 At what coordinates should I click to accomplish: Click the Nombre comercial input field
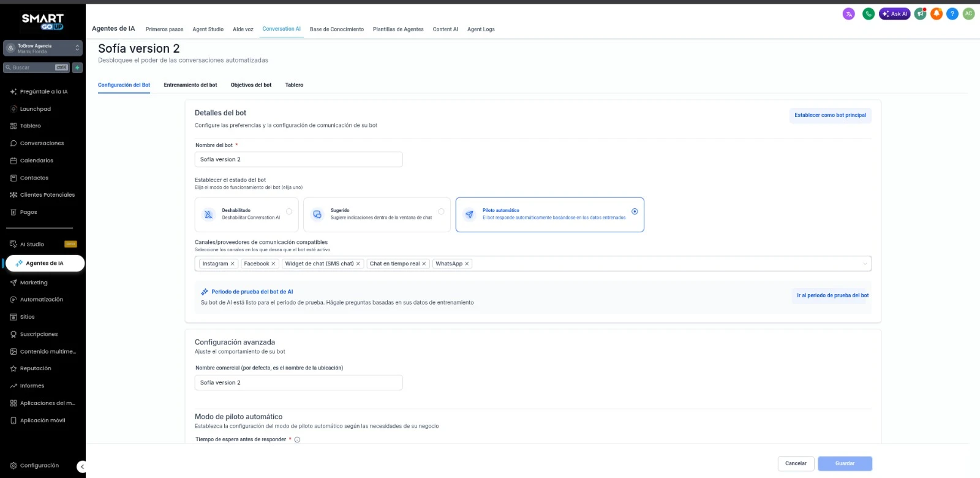pyautogui.click(x=299, y=382)
